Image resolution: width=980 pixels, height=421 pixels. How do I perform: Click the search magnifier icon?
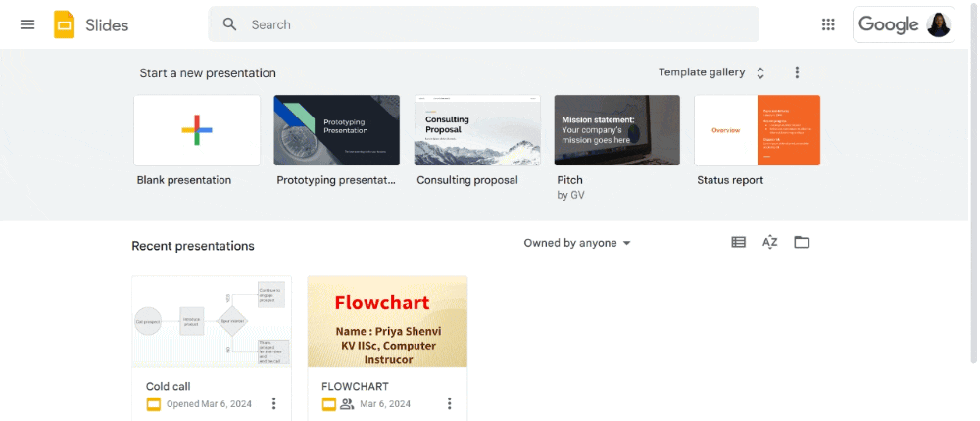pos(230,24)
